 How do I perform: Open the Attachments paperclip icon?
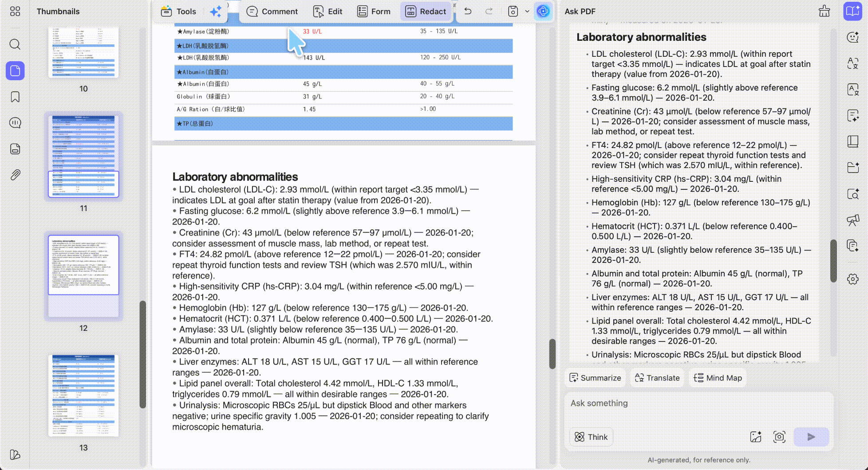coord(15,175)
